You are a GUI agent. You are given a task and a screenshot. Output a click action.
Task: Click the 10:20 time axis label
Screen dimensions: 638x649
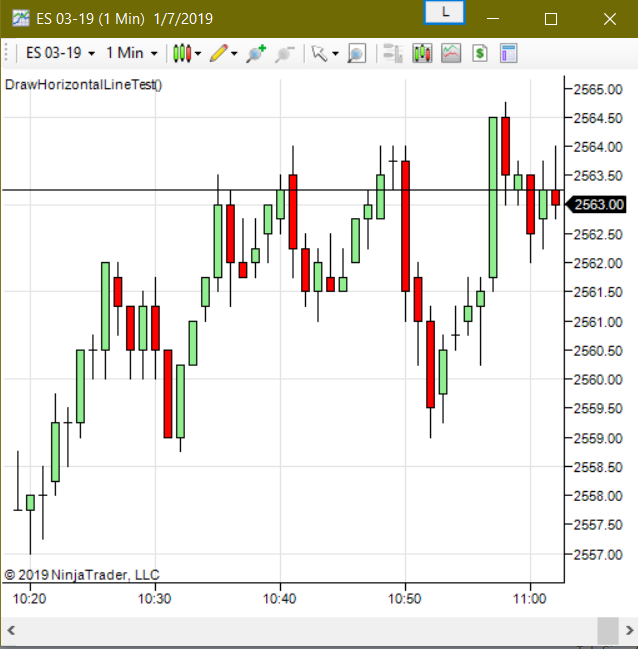[x=29, y=599]
